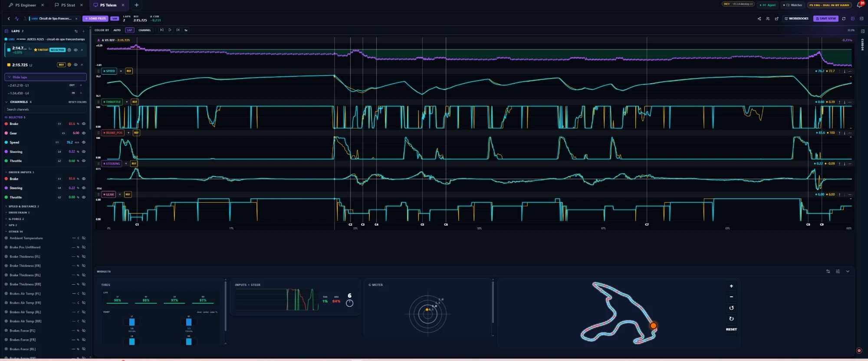868x361 pixels.
Task: Click the swap laps arrows icon
Action: click(x=76, y=31)
